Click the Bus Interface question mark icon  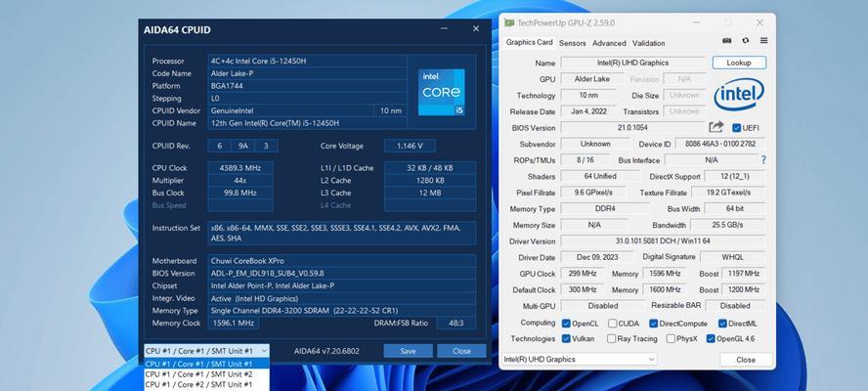[763, 159]
